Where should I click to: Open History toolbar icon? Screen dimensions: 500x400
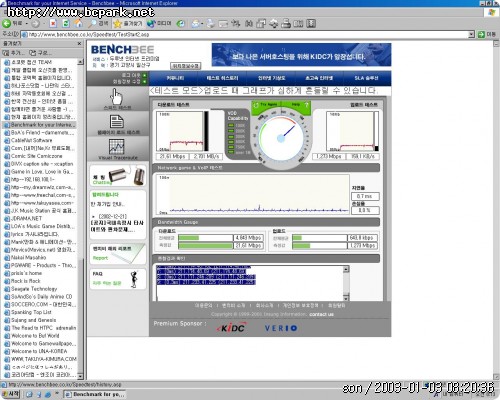pos(181,23)
